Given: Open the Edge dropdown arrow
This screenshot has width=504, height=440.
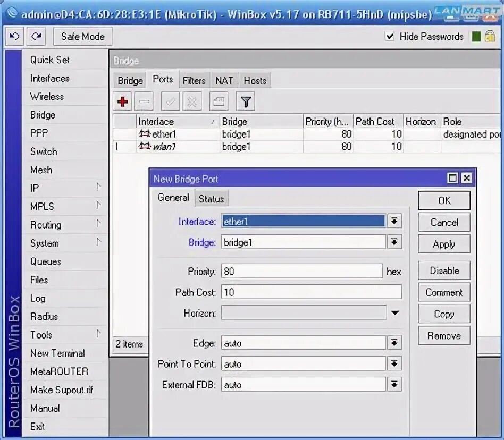Looking at the screenshot, I should (x=394, y=343).
